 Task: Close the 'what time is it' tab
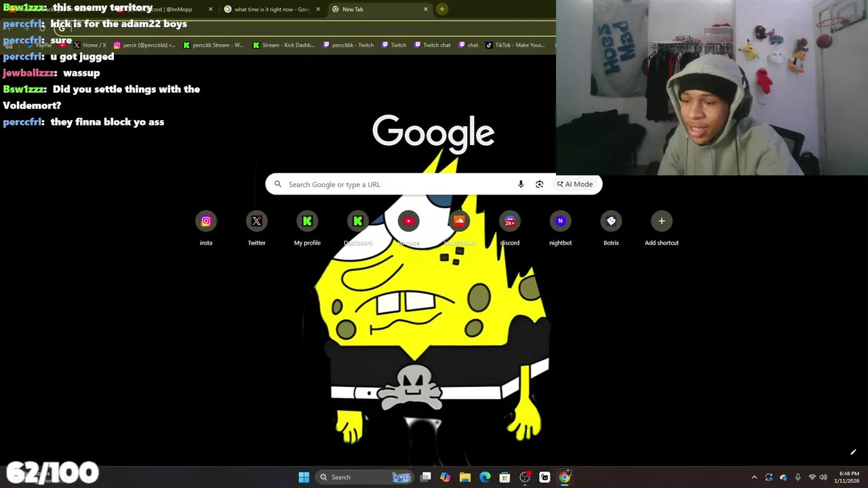(318, 9)
